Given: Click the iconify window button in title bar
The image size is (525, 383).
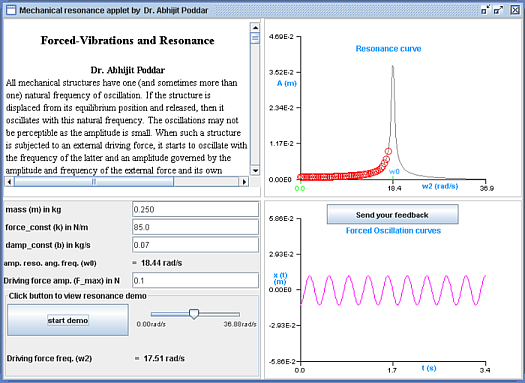Looking at the screenshot, I should tap(485, 10).
